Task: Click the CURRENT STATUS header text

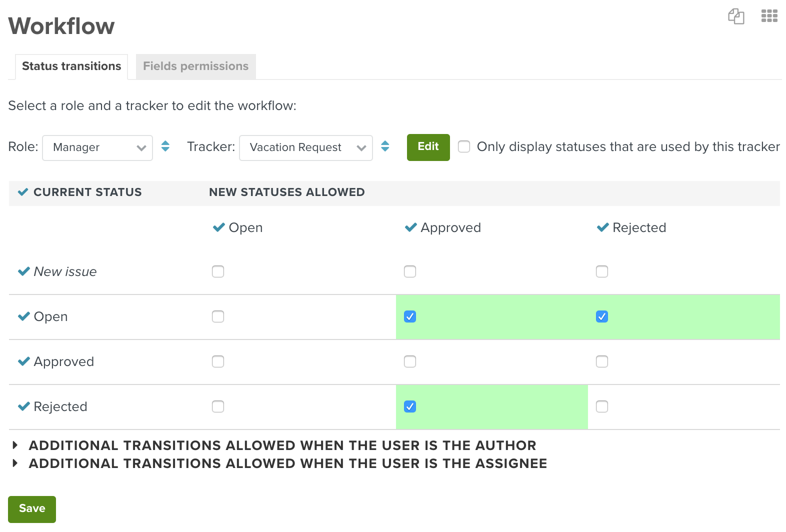Action: click(x=87, y=192)
